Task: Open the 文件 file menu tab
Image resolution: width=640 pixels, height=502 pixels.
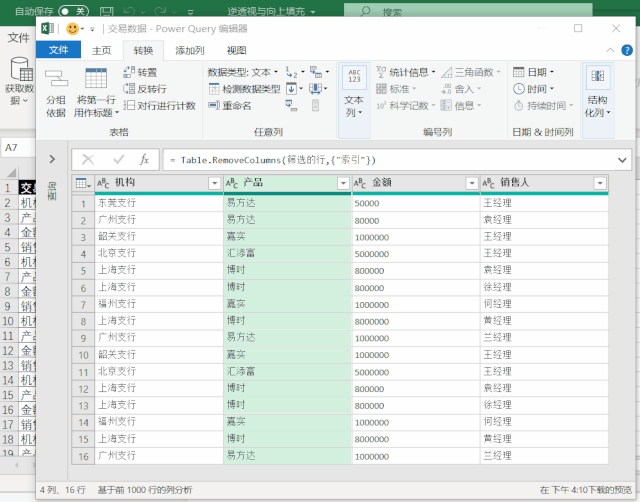Action: [x=58, y=50]
